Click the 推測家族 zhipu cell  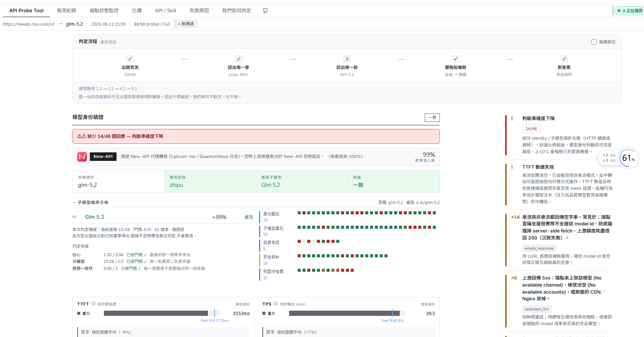tap(210, 182)
